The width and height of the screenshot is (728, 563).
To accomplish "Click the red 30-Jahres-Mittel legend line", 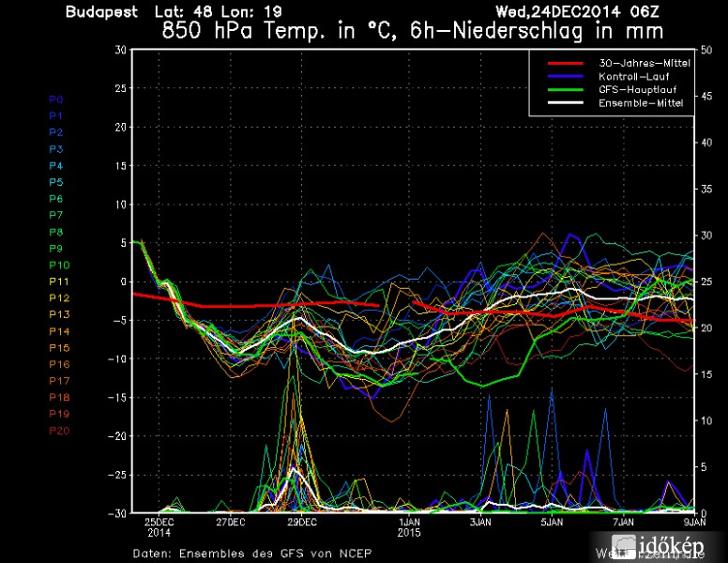I will (x=565, y=63).
